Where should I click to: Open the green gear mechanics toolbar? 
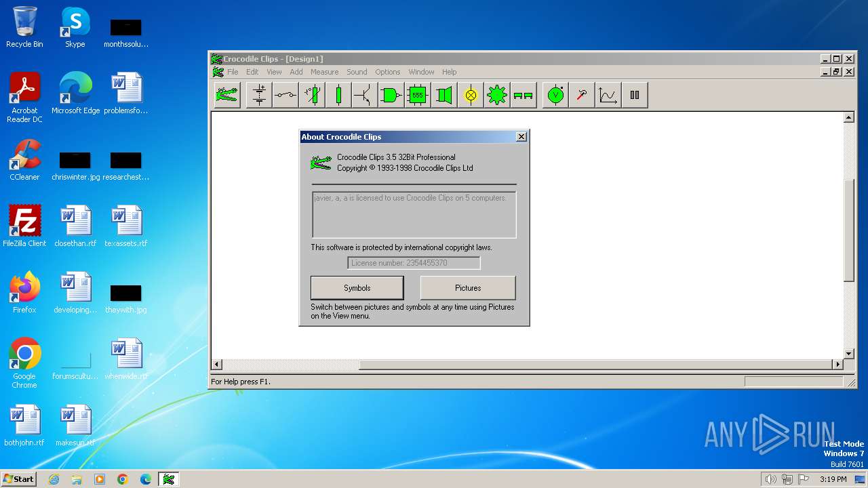tap(497, 95)
